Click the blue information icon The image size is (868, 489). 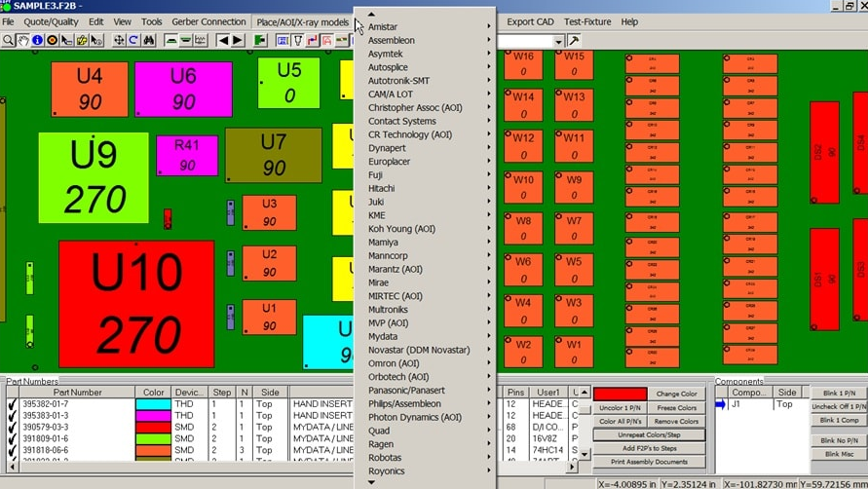click(x=37, y=41)
